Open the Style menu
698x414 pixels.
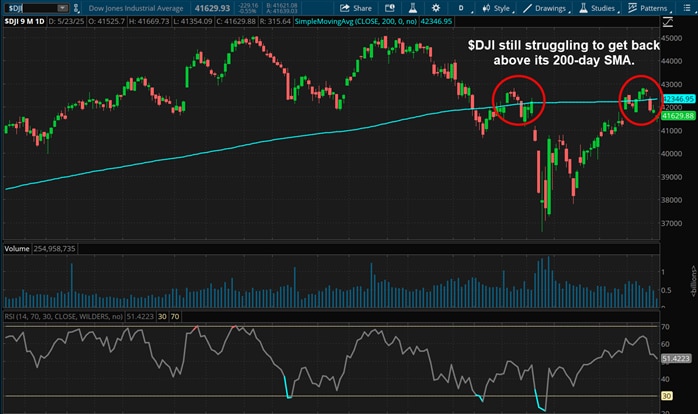498,8
